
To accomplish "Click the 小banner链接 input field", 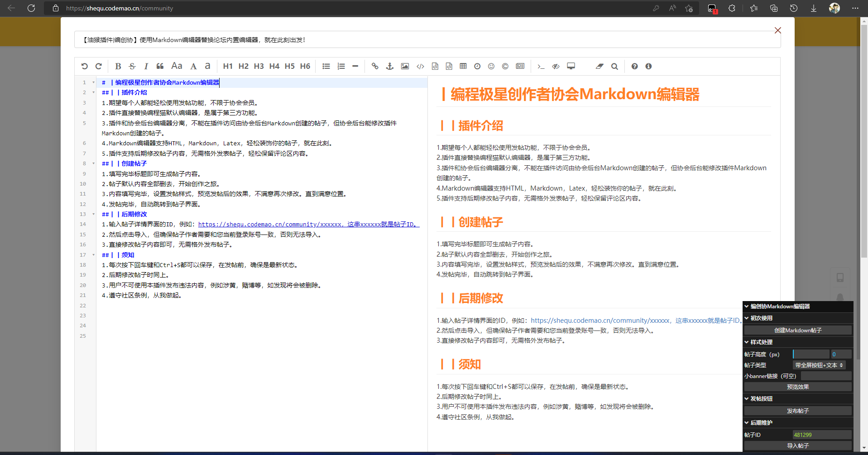I will tap(826, 376).
